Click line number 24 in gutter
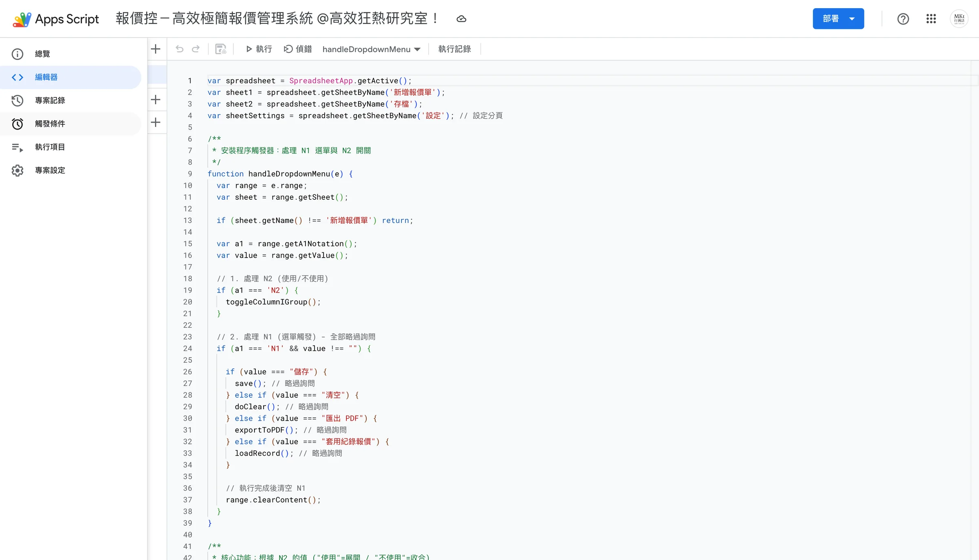 188,348
